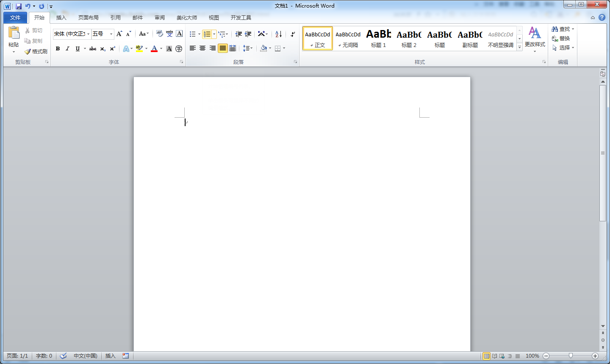
Task: Open the customize quick access toolbar arrow
Action: click(51, 6)
